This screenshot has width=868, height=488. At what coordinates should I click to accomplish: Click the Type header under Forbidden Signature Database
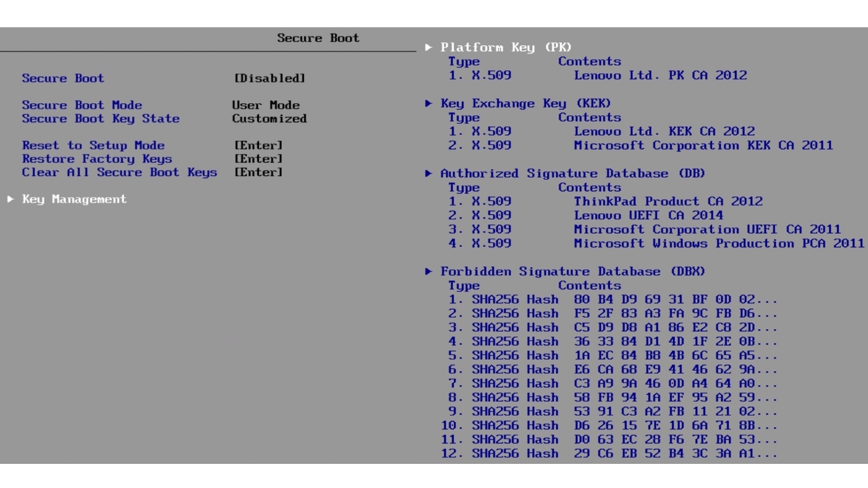tap(464, 286)
